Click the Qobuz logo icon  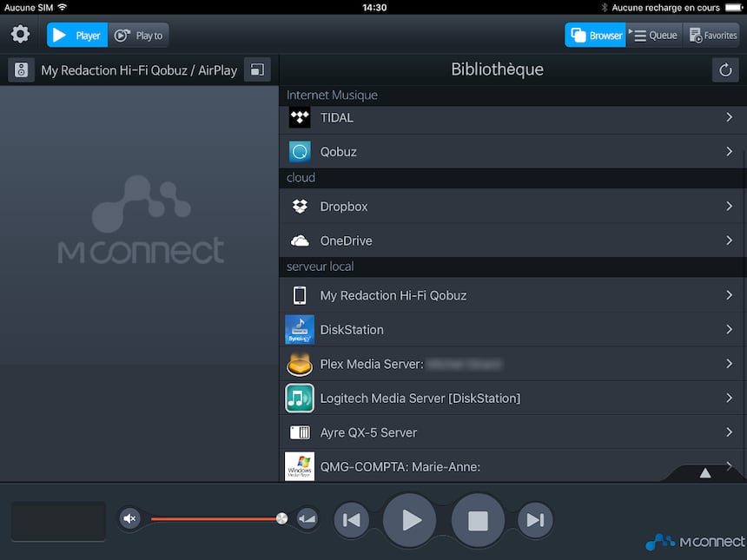click(300, 152)
